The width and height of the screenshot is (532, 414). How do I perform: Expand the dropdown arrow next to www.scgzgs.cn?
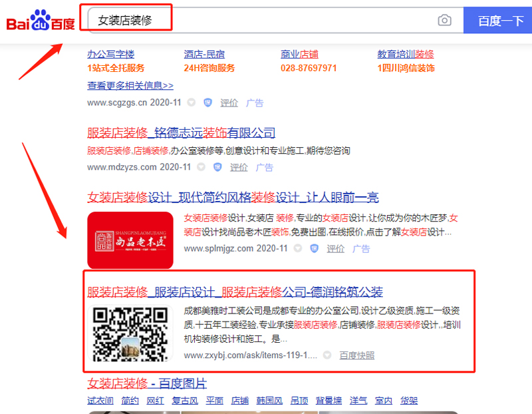pos(192,103)
